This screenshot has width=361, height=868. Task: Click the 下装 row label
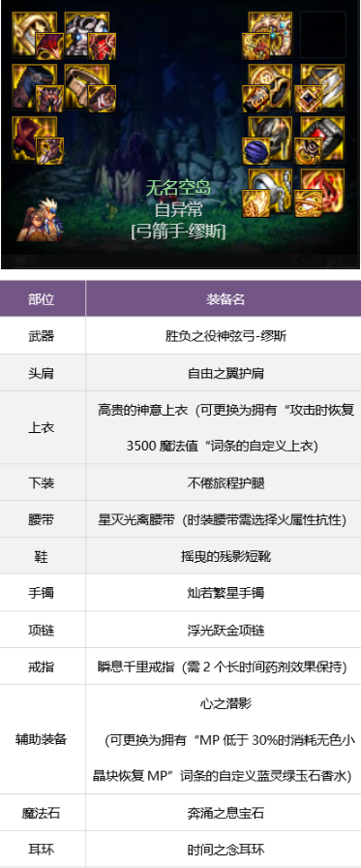[42, 482]
